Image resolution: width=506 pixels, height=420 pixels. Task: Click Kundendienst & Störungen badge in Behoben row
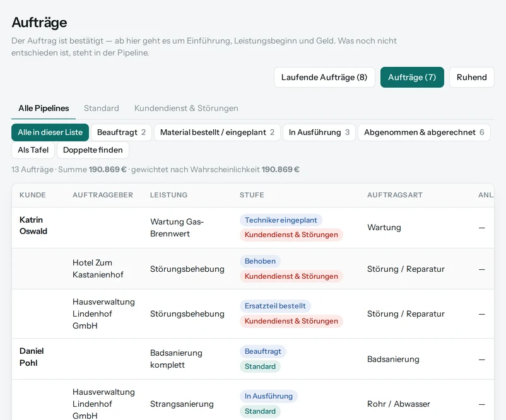click(291, 276)
